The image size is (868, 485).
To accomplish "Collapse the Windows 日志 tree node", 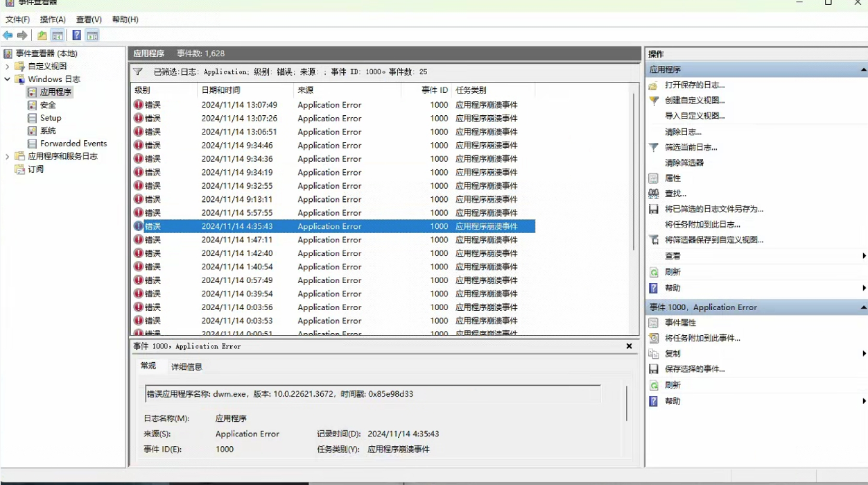I will tap(8, 79).
